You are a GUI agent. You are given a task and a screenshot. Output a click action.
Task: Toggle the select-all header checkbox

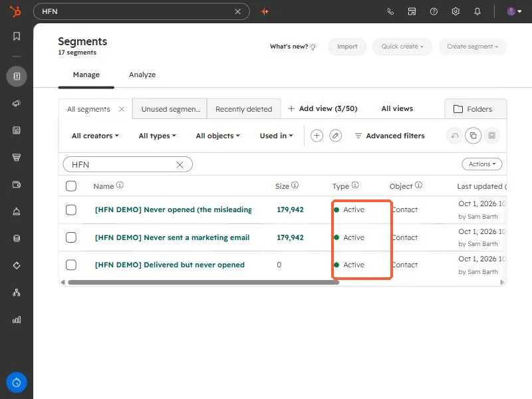click(71, 186)
